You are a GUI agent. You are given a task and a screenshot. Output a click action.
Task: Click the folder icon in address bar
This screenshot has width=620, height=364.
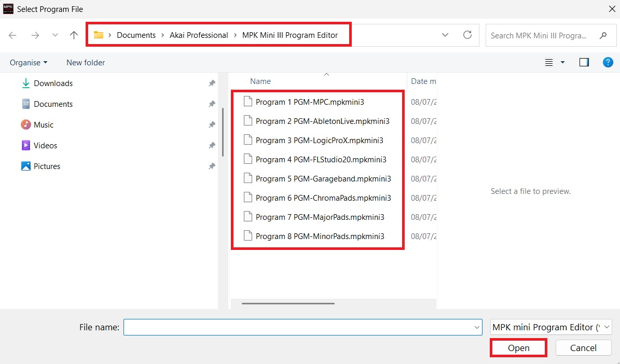[x=99, y=35]
